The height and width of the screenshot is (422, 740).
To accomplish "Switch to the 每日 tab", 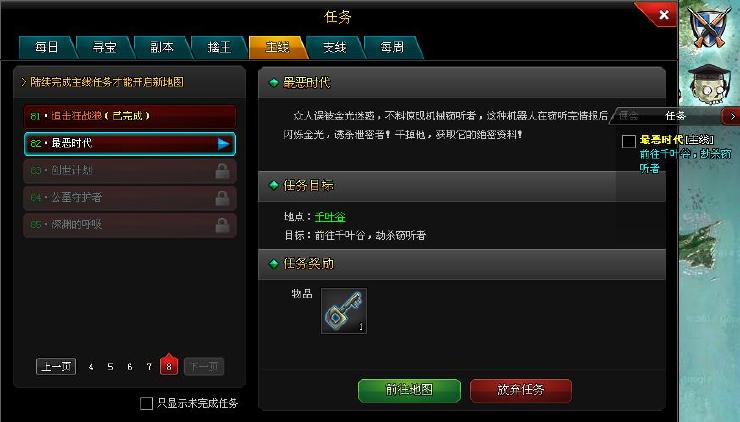I will [x=47, y=48].
